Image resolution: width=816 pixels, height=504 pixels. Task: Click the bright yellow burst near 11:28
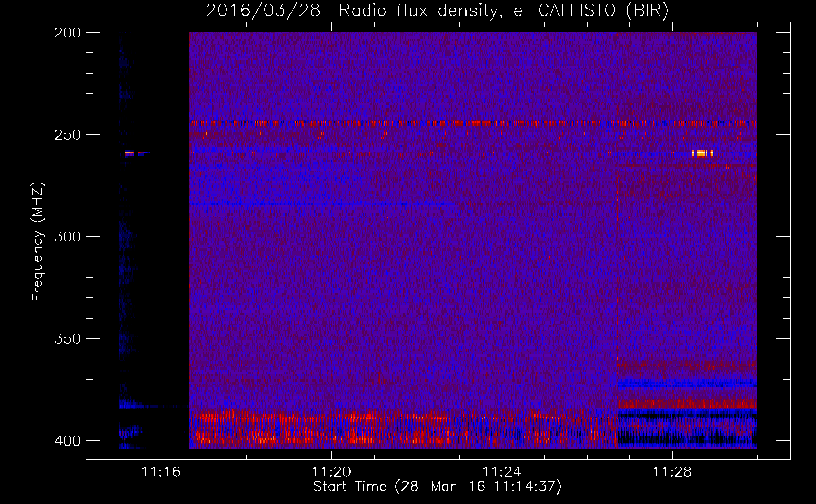point(702,153)
